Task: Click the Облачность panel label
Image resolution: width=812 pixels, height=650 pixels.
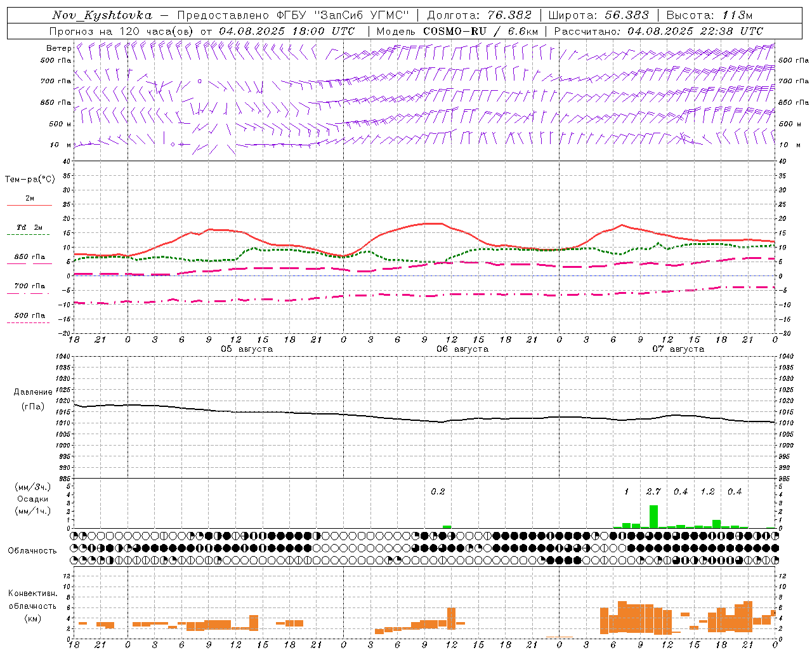Action: (32, 551)
